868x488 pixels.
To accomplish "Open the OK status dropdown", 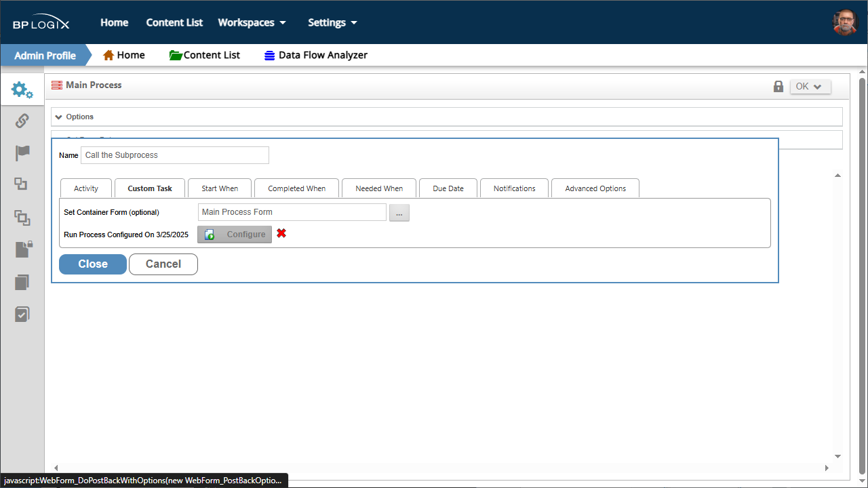I will (810, 87).
